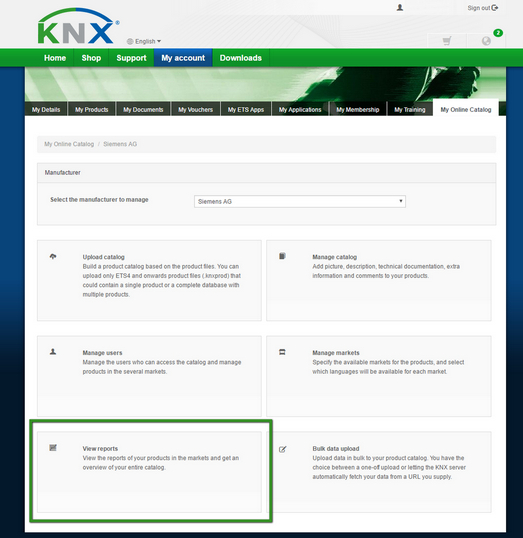Open the Upload catalog title
Screen dimensions: 523x538
click(104, 257)
